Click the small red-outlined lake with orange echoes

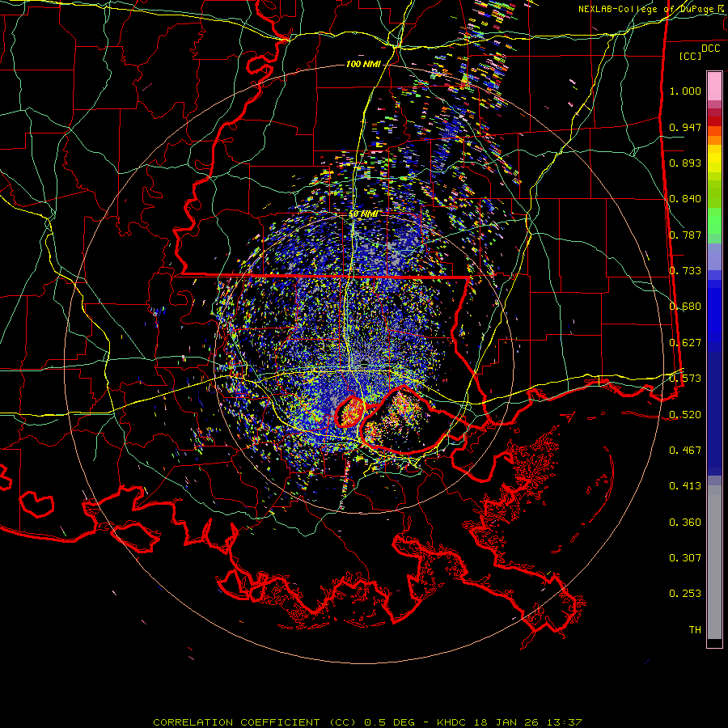coord(350,412)
